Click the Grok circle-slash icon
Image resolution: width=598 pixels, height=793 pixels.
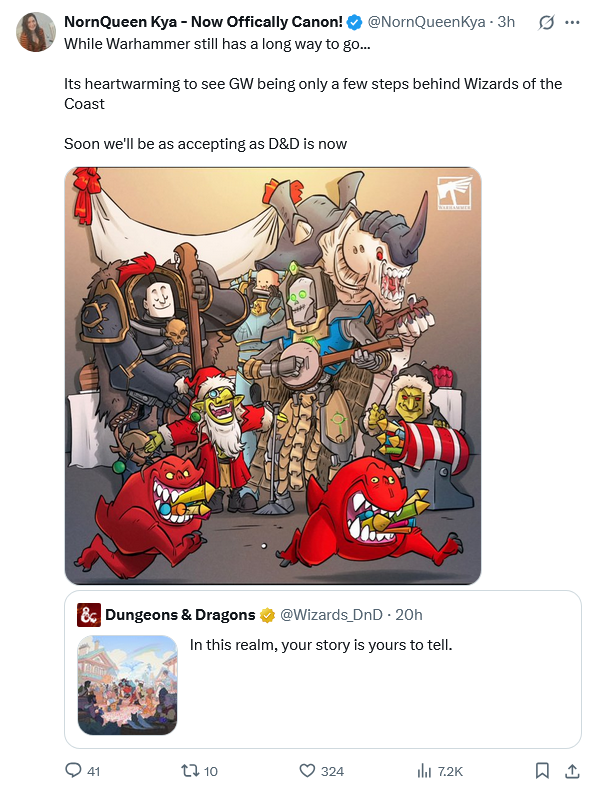click(x=546, y=22)
